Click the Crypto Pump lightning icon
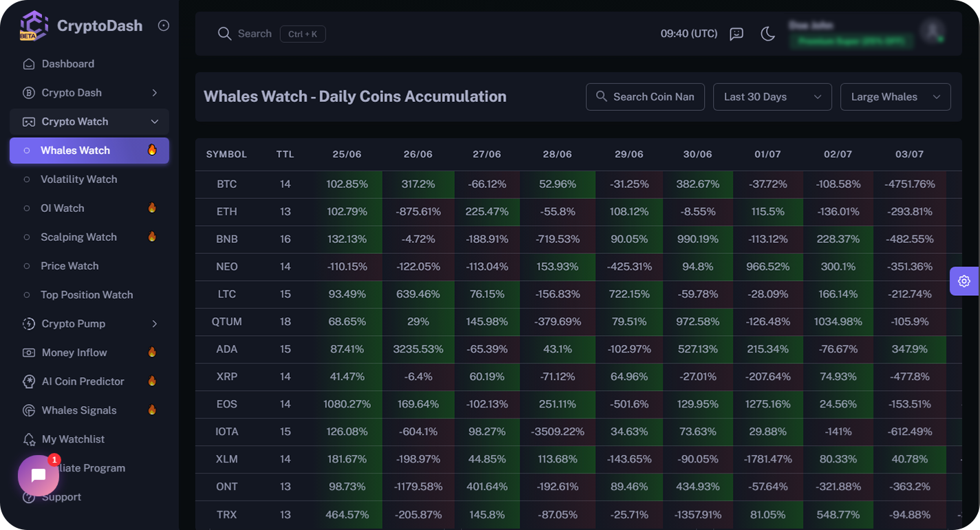The height and width of the screenshot is (530, 980). coord(29,324)
